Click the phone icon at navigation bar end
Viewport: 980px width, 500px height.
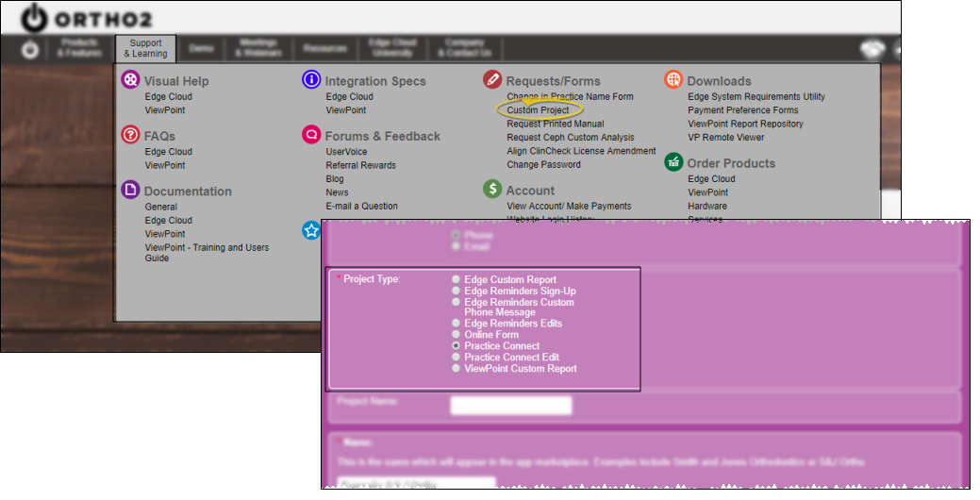pos(873,49)
